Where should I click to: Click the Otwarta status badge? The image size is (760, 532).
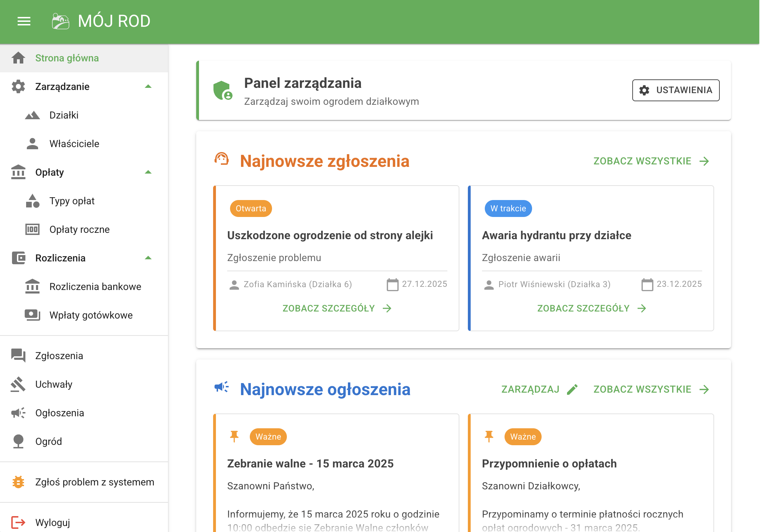[x=251, y=208]
